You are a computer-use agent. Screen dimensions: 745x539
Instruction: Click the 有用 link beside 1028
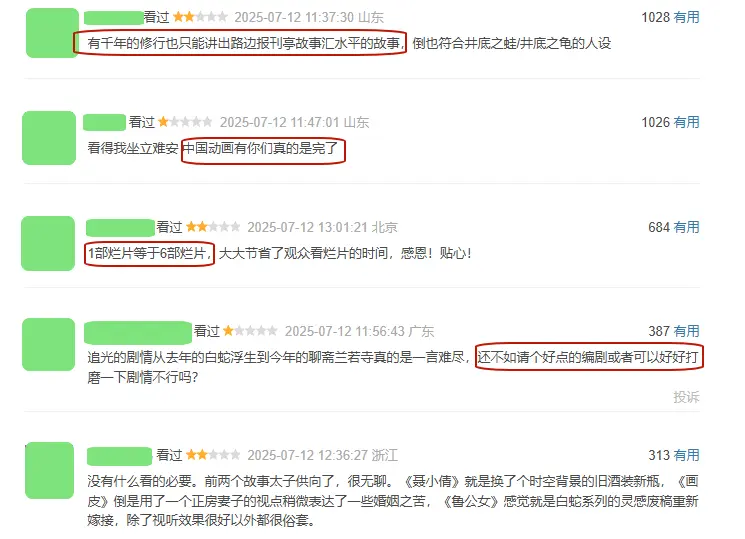pyautogui.click(x=687, y=18)
